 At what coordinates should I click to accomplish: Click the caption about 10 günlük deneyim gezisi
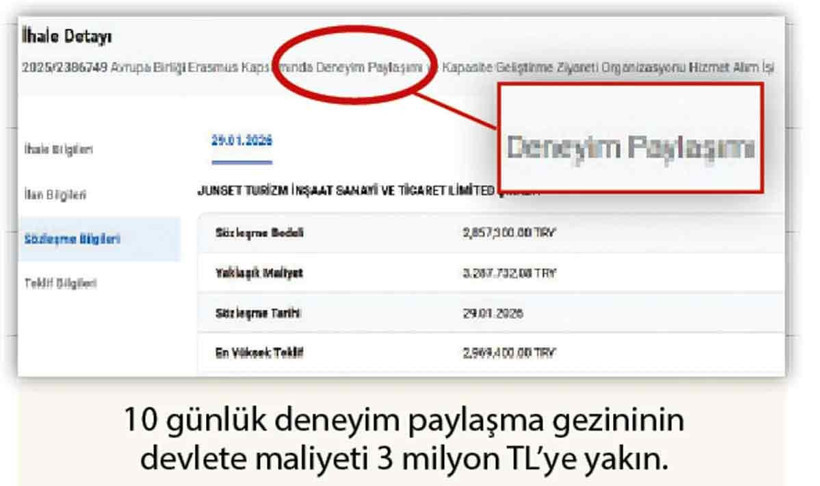(404, 439)
